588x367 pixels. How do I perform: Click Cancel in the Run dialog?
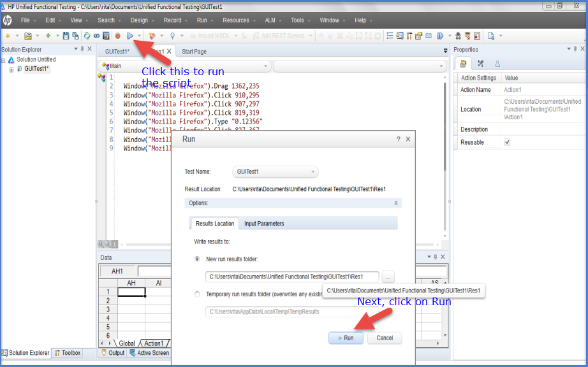385,338
